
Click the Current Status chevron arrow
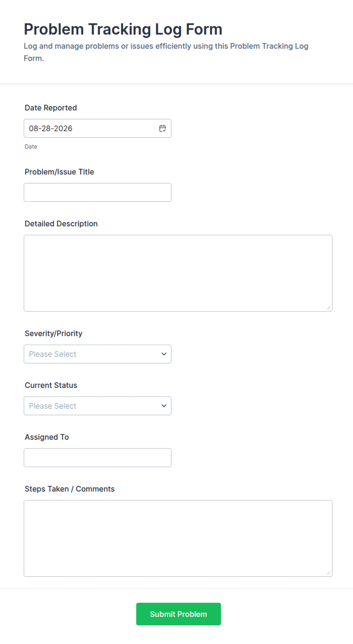pos(164,406)
